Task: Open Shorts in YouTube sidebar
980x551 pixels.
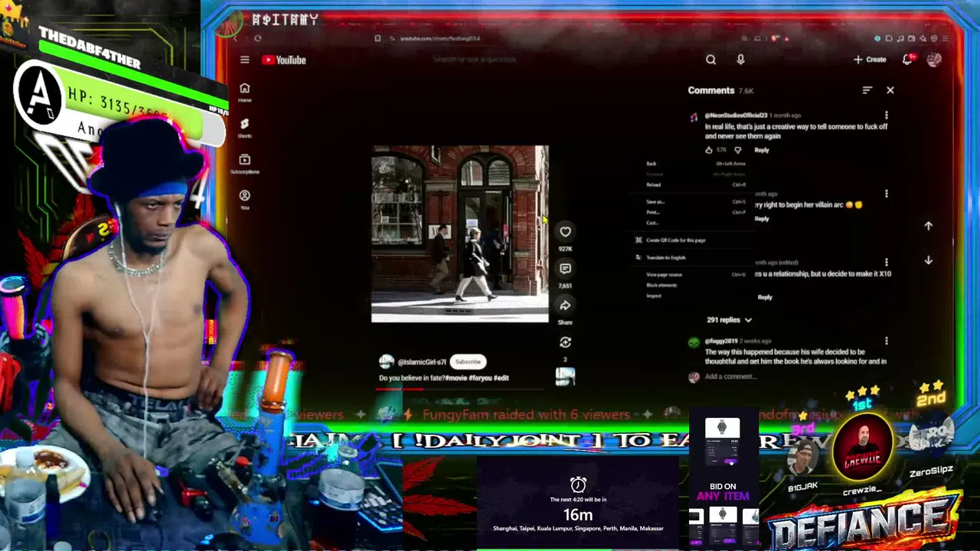Action: click(x=244, y=127)
